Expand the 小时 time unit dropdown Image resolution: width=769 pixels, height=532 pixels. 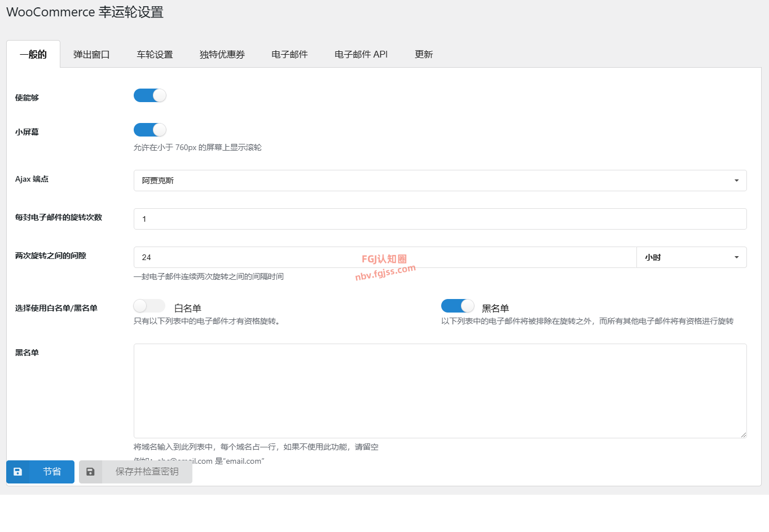pos(691,257)
